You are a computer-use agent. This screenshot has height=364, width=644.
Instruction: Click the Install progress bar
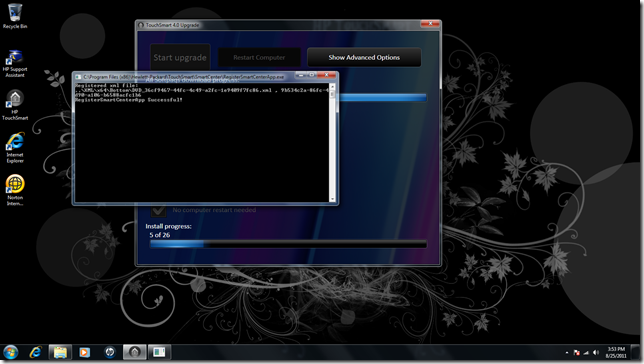pos(288,244)
